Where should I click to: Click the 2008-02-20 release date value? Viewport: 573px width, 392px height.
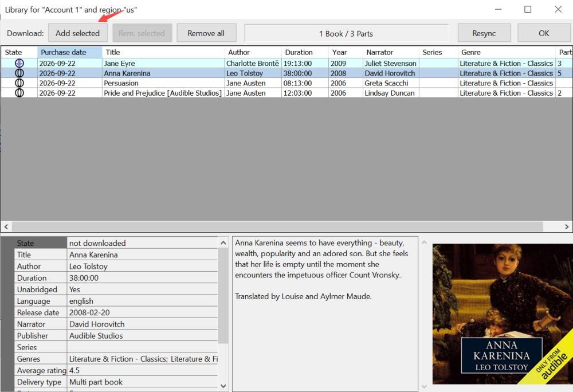point(143,312)
